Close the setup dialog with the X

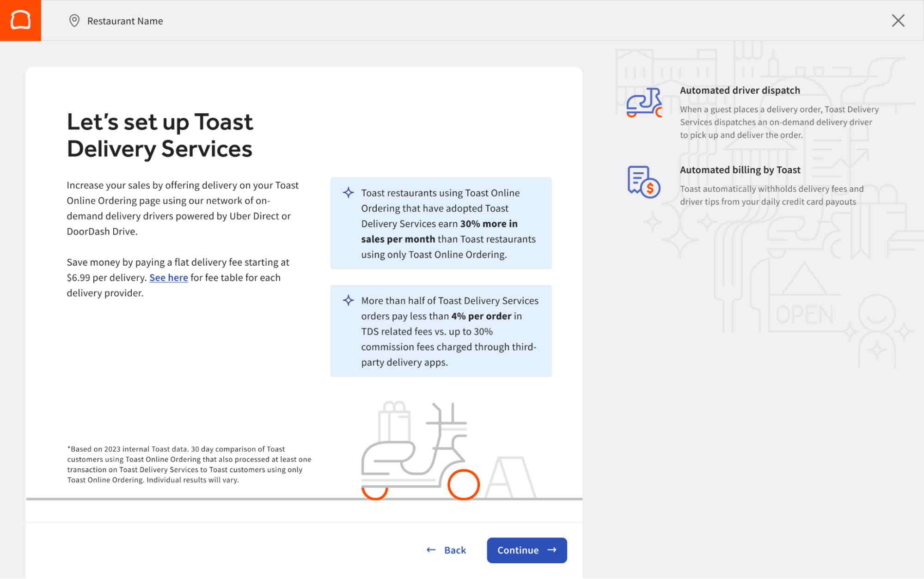pyautogui.click(x=898, y=20)
